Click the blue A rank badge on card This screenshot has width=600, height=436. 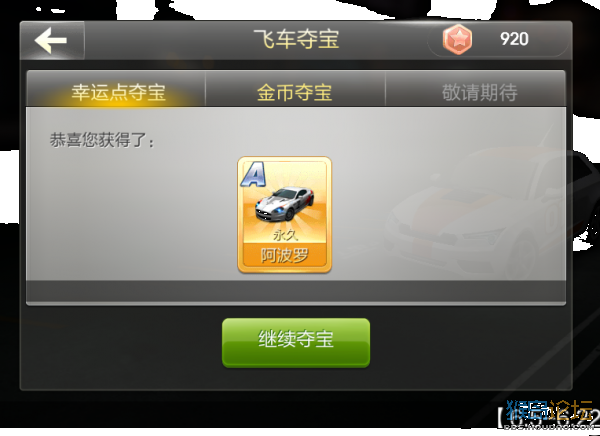tap(253, 175)
